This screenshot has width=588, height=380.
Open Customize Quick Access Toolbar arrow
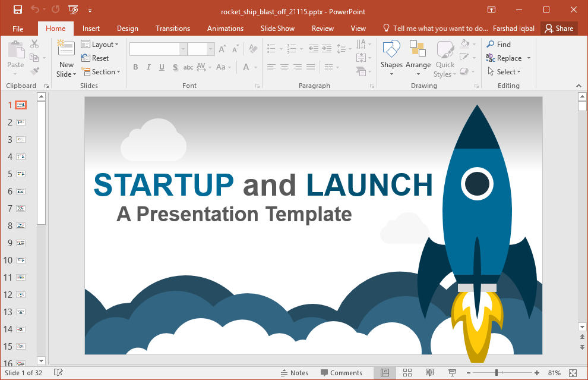(90, 11)
